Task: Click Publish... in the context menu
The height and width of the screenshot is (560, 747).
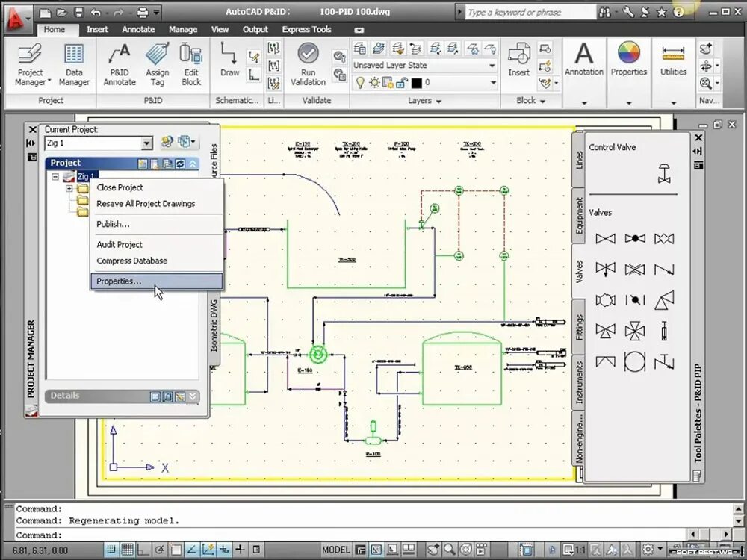Action: tap(113, 224)
